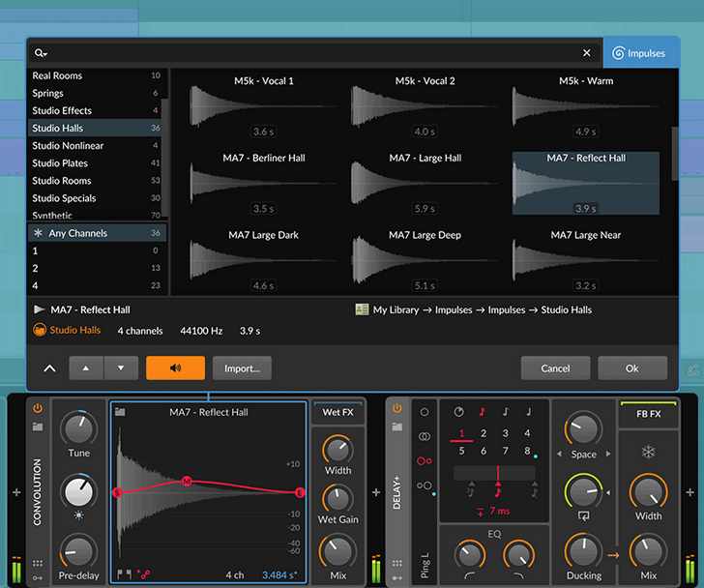Add device between Convolution and Delay+
704x588 pixels.
(376, 492)
